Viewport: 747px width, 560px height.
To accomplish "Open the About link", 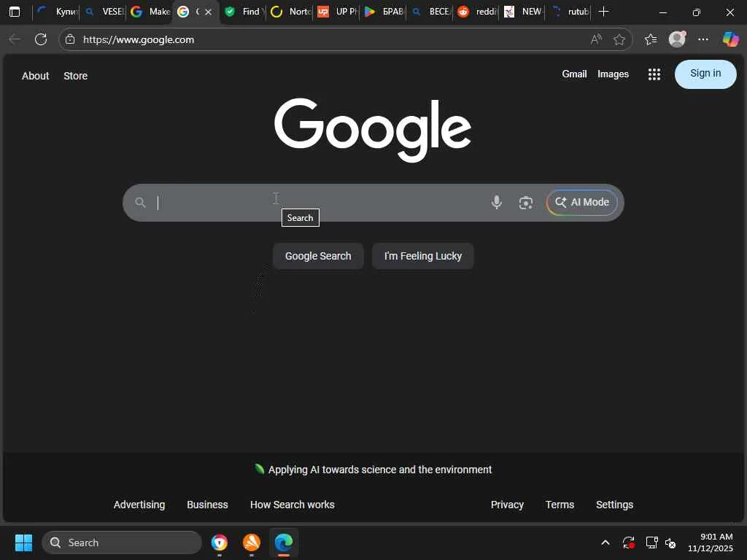I will (35, 76).
